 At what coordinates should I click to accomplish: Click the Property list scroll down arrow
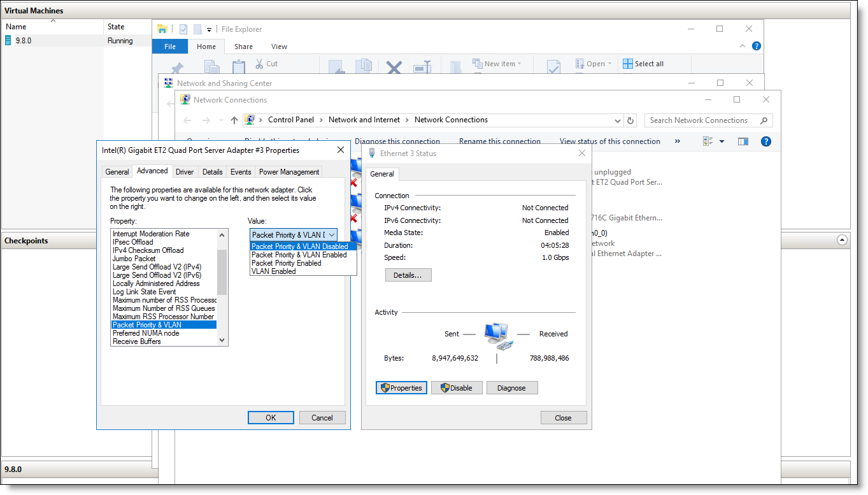[222, 340]
